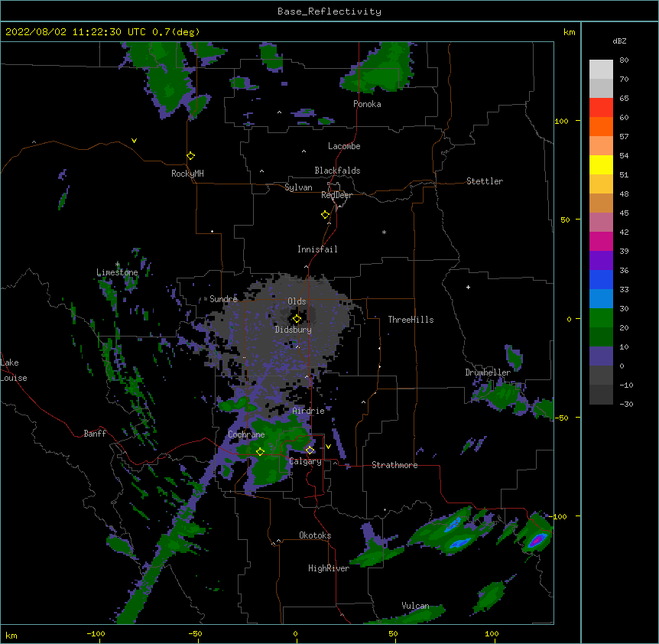
Task: Click the Limestone label
Action: click(117, 272)
